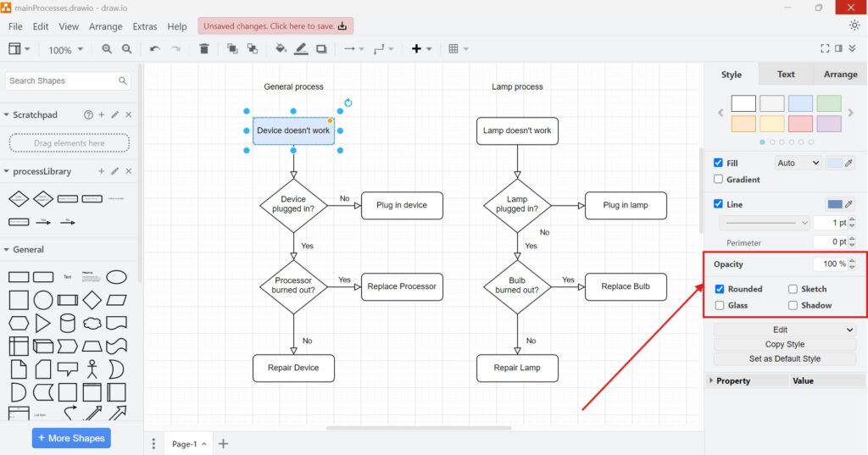Select the Cloud shape in General
The image size is (868, 455).
click(x=92, y=323)
